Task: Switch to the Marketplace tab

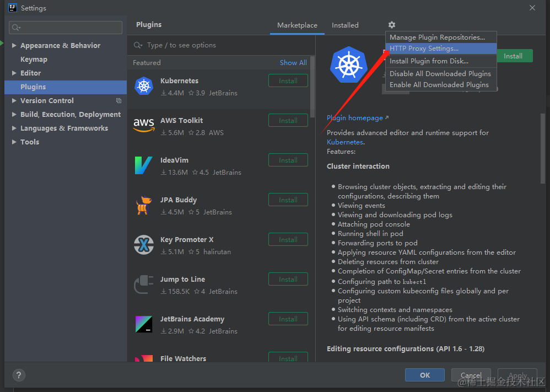Action: point(297,25)
